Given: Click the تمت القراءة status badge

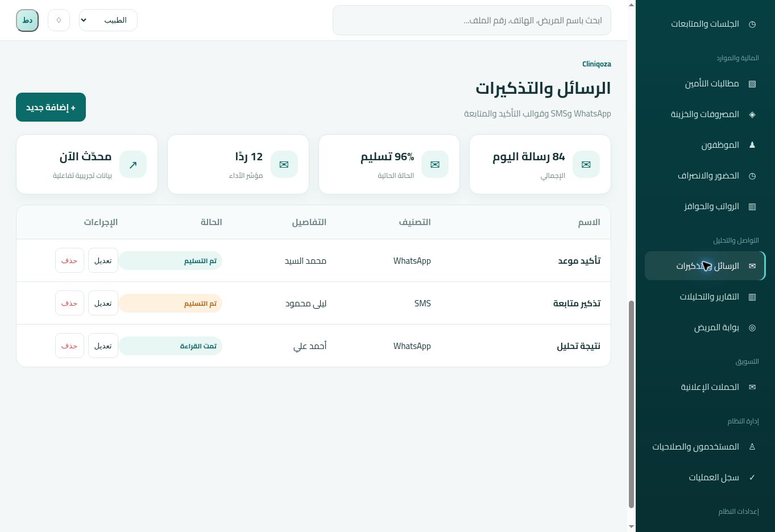Looking at the screenshot, I should pos(170,346).
